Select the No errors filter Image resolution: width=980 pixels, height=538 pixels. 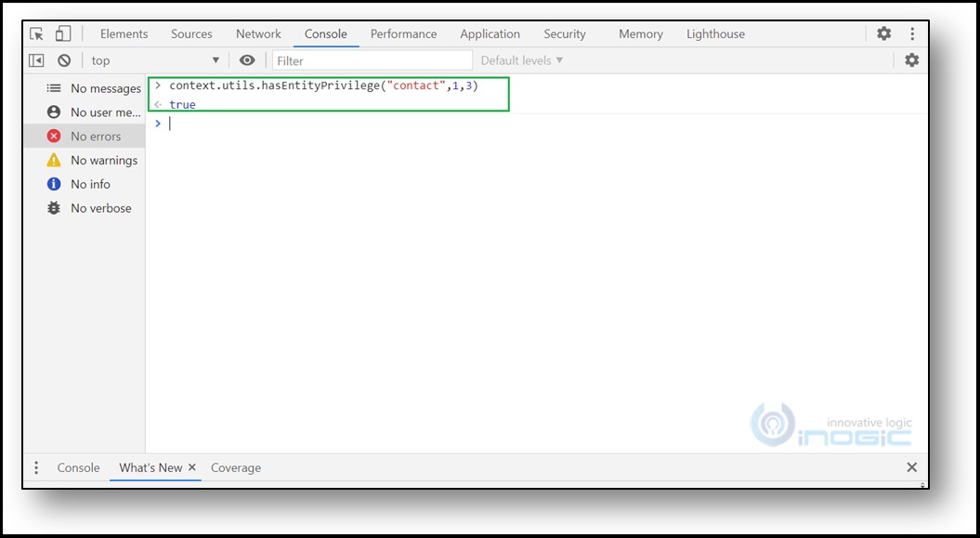[96, 136]
